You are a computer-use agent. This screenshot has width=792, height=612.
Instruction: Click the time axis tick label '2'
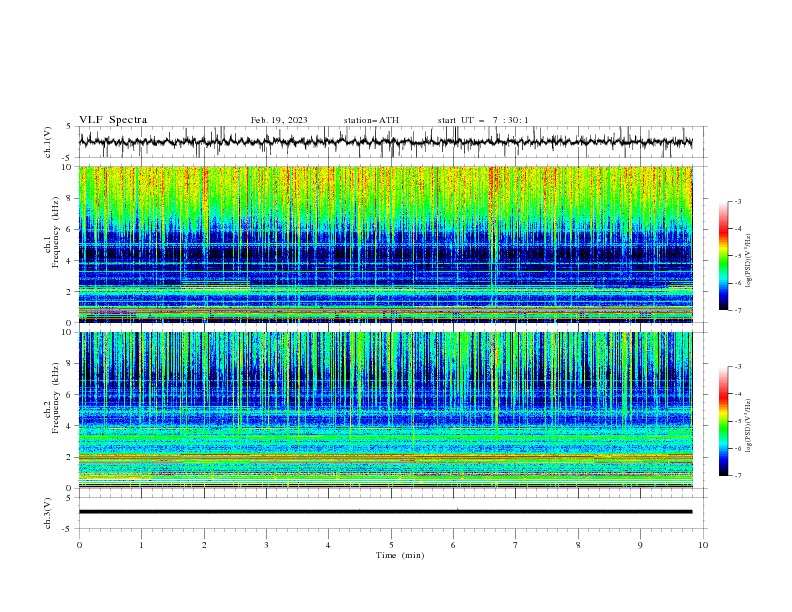click(x=204, y=545)
